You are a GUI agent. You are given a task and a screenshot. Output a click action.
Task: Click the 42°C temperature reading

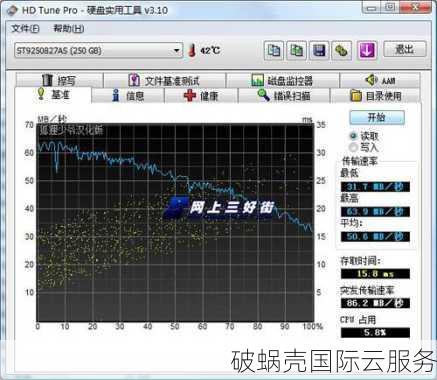(x=210, y=51)
